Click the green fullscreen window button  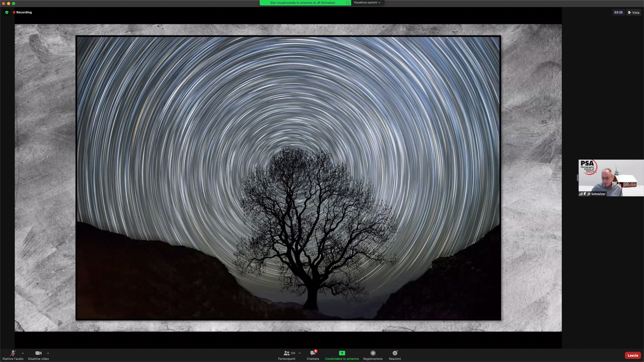(x=14, y=4)
